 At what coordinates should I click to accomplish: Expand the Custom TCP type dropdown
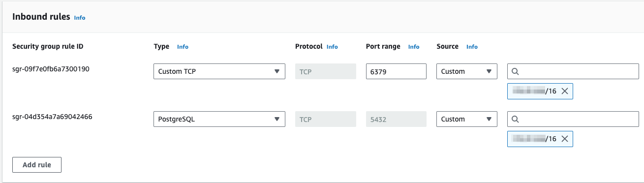click(x=219, y=71)
